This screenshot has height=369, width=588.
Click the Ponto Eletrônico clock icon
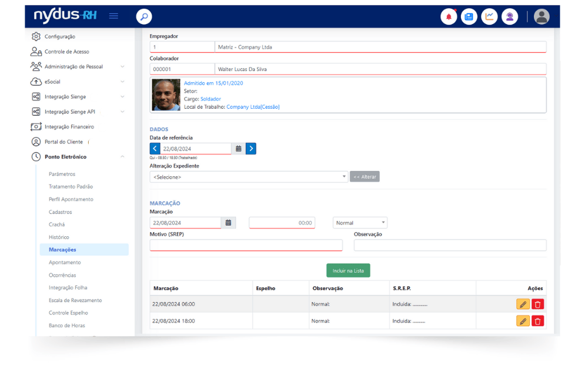(36, 157)
